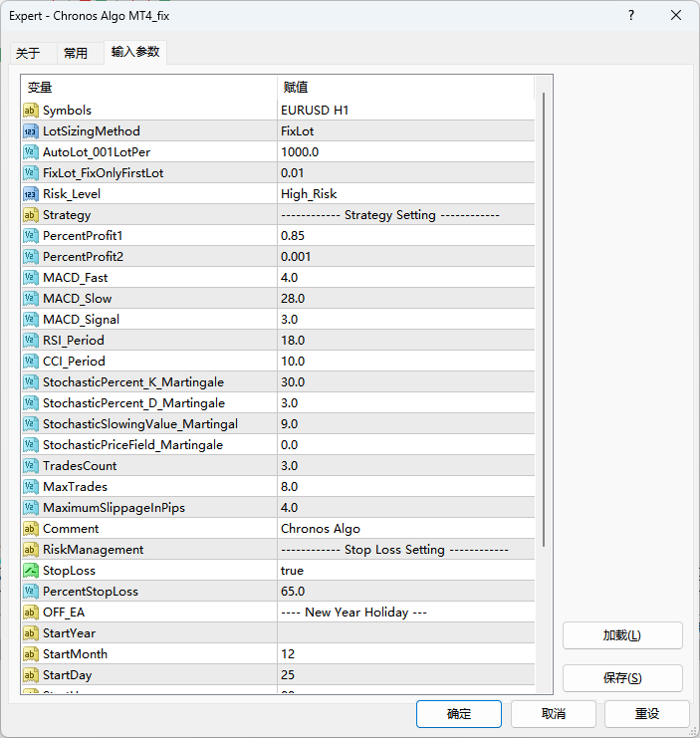
Task: Edit the StartMonth value 12
Action: [x=406, y=654]
